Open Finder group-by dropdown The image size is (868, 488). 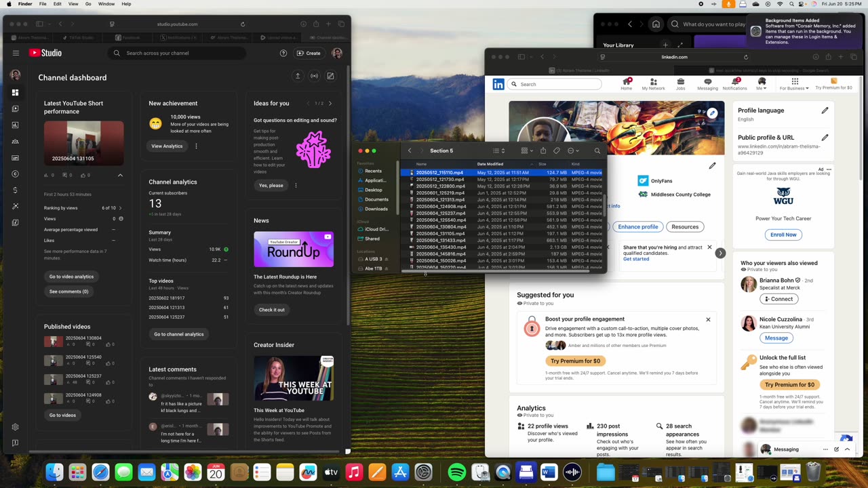tap(526, 150)
